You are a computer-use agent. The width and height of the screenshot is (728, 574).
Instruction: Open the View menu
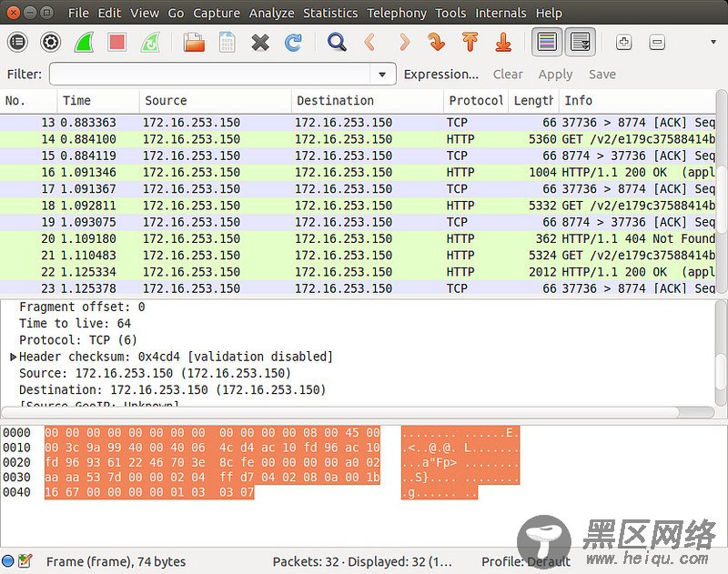click(x=144, y=13)
